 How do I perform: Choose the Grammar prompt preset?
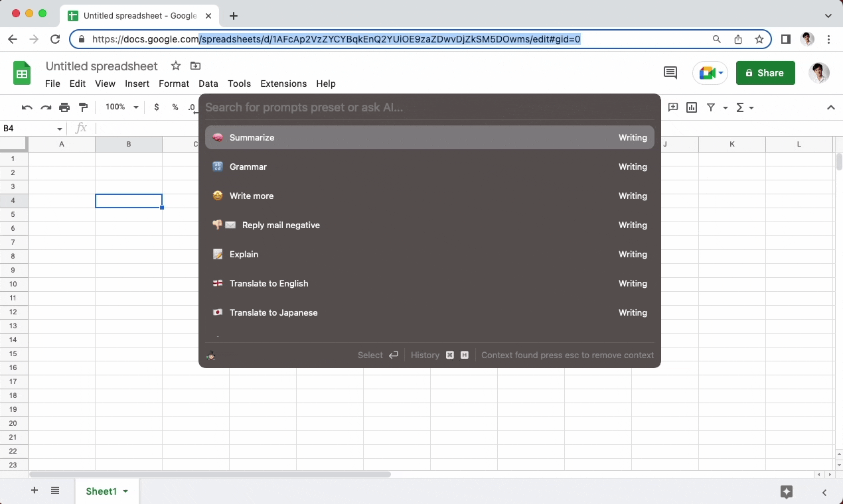(x=429, y=166)
